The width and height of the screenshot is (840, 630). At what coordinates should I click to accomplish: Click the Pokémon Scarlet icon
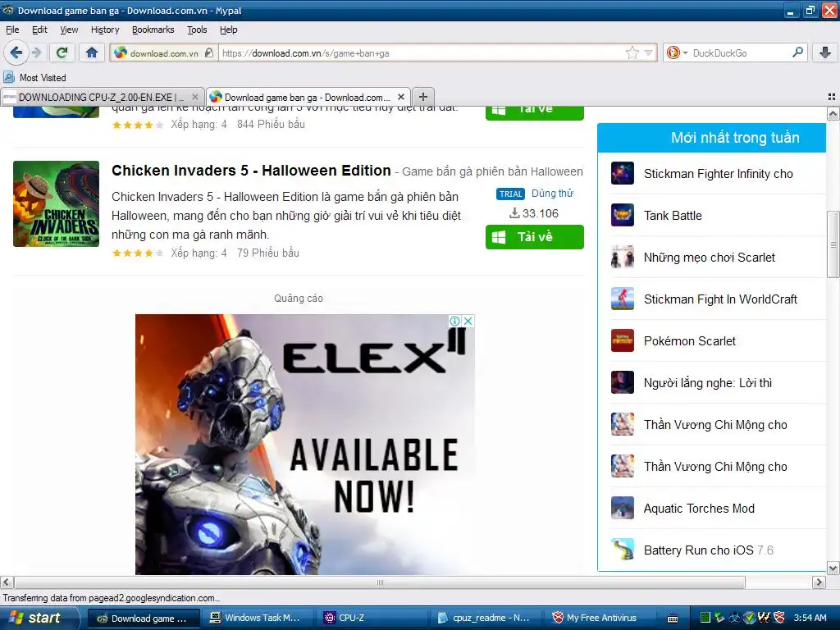pos(623,340)
